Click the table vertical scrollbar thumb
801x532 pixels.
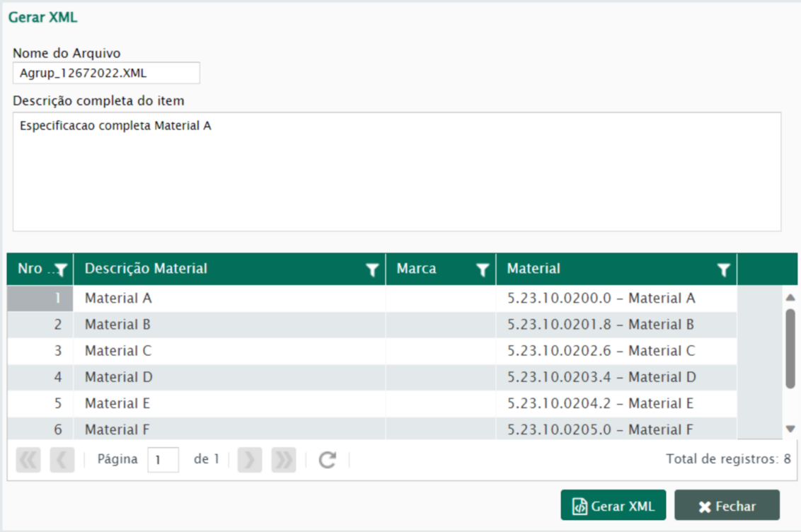pos(790,348)
